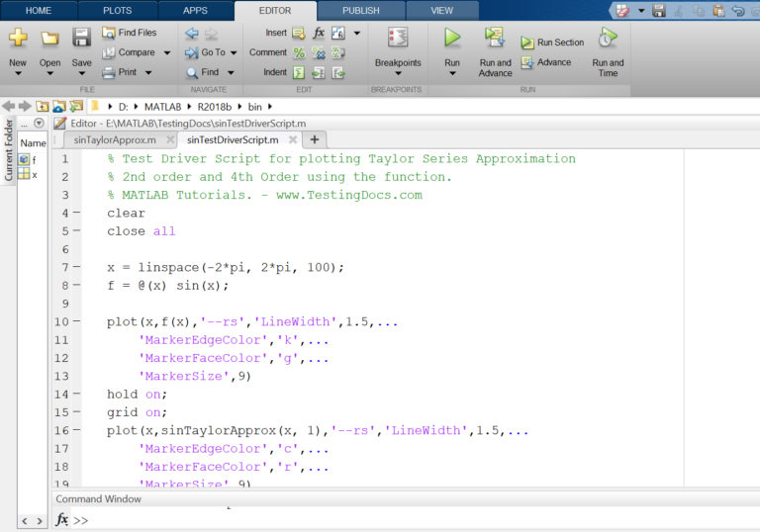Click the Compare files icon
This screenshot has height=532, width=760.
click(x=108, y=52)
